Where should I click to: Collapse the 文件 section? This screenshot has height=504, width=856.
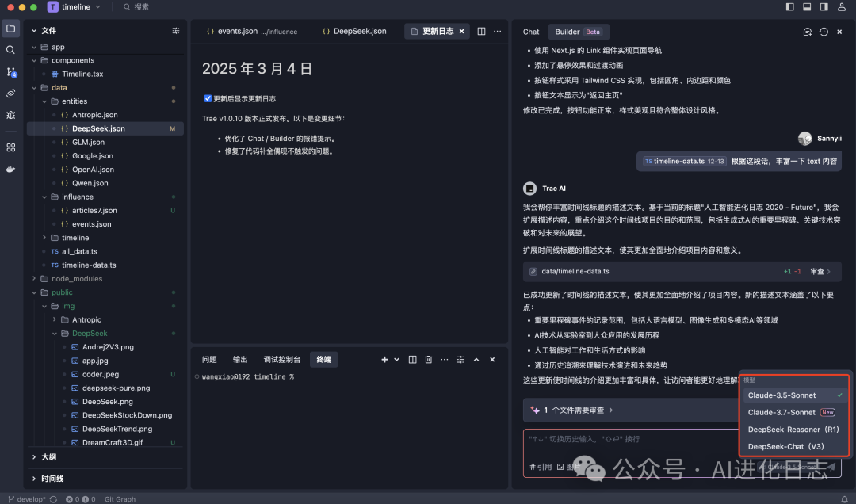click(34, 31)
